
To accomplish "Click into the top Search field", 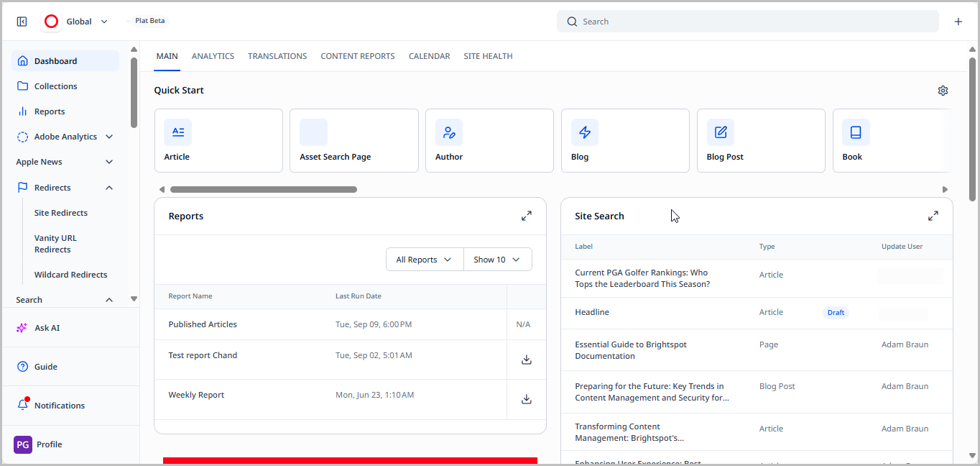I will click(747, 22).
